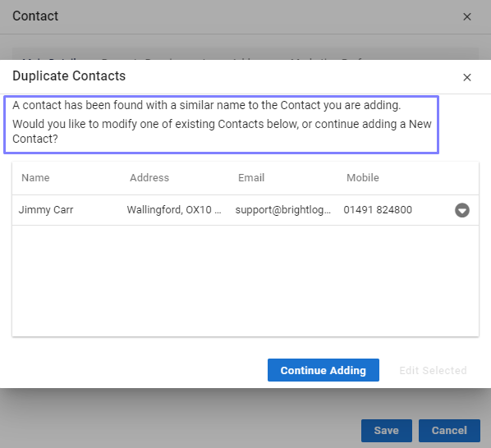
Task: Click the Email column header
Action: (x=251, y=178)
